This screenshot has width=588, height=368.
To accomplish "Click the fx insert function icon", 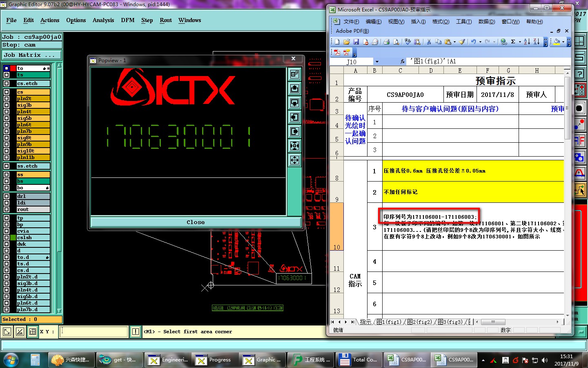I will click(403, 61).
